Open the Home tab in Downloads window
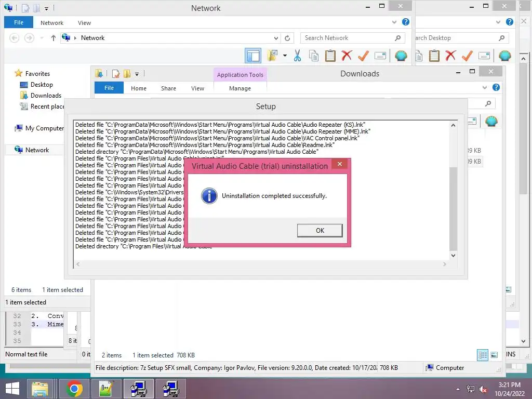The width and height of the screenshot is (532, 399). click(139, 88)
